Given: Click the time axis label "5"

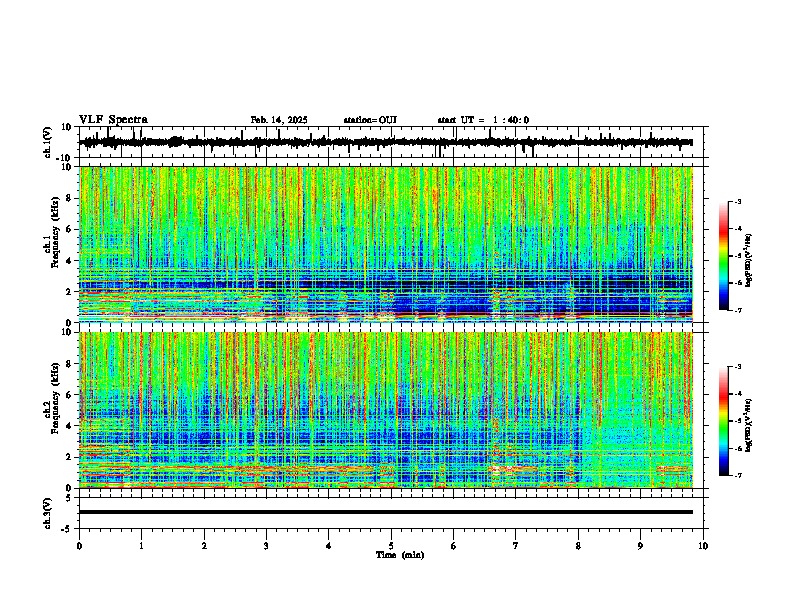Looking at the screenshot, I should pyautogui.click(x=391, y=546).
